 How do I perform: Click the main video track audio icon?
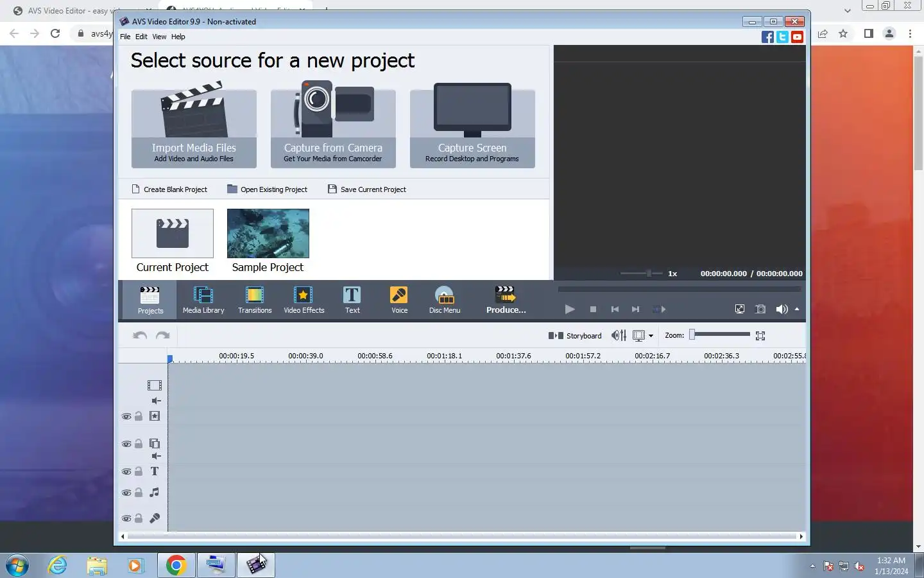point(156,401)
